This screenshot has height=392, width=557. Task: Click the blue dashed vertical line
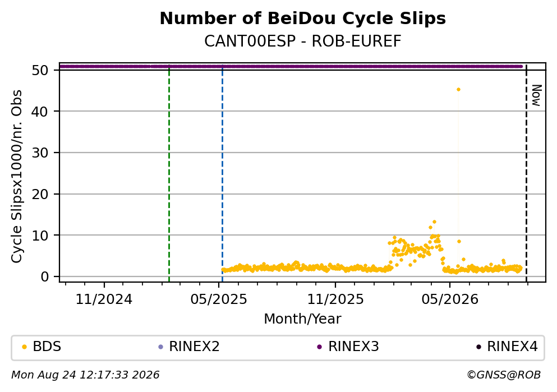pos(222,173)
